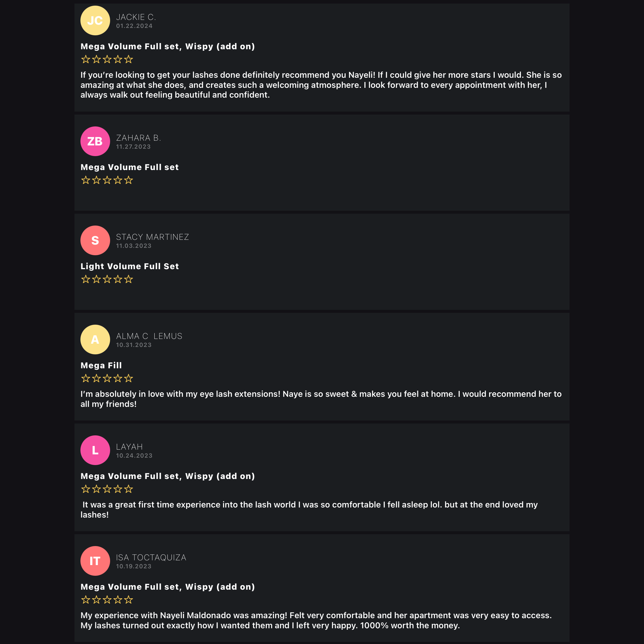Select the Mega Fill service title
This screenshot has height=644, width=644.
(x=101, y=365)
